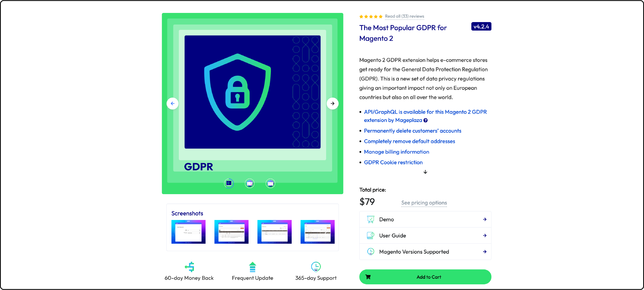Open the Demo row
Viewport: 644px width, 290px height.
pyautogui.click(x=425, y=219)
